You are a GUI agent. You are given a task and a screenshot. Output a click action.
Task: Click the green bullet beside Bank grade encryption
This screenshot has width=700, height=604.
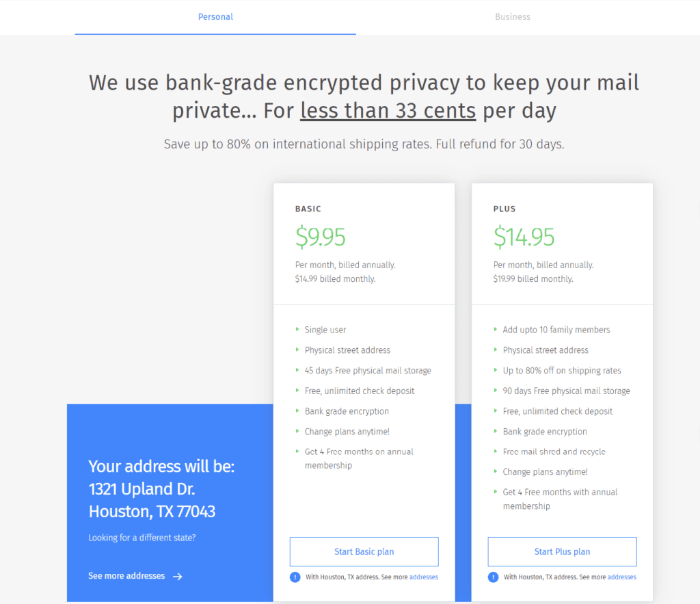click(296, 411)
